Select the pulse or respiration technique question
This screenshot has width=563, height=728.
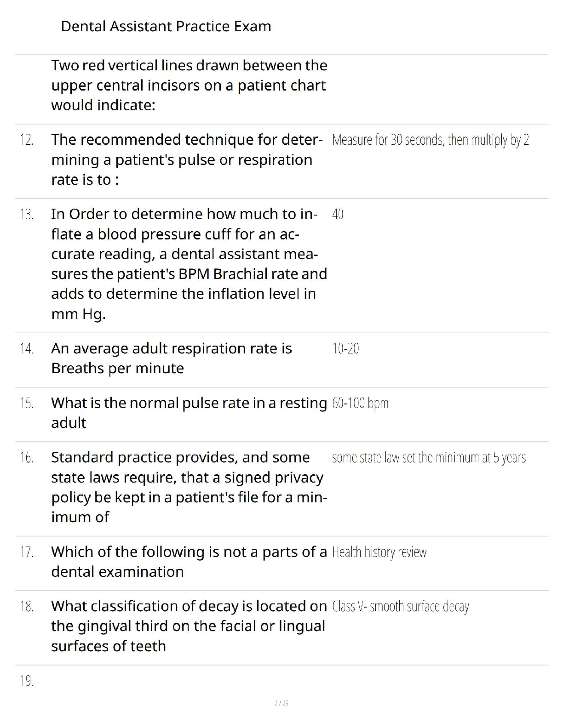187,159
